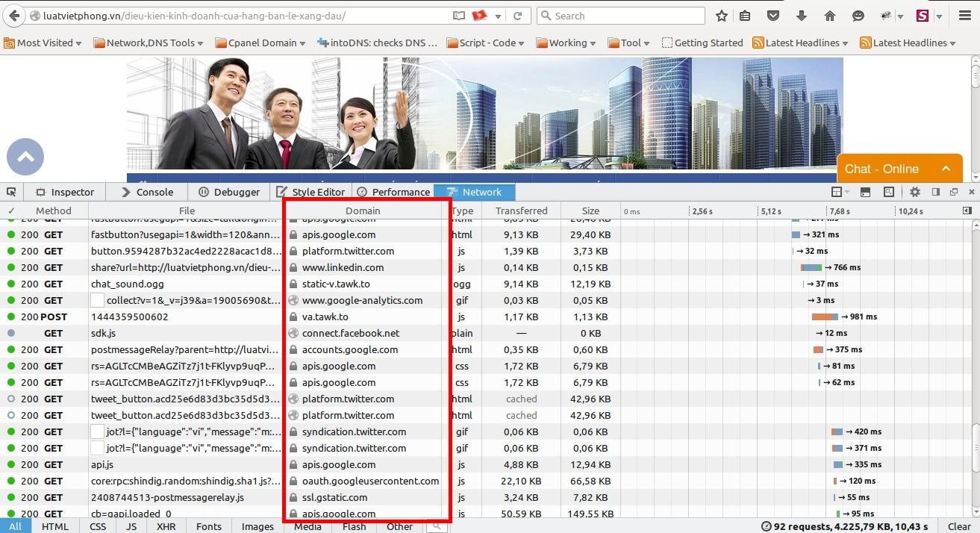Toggle split console icon in devtools toolbar
This screenshot has width=980, height=533.
(865, 192)
